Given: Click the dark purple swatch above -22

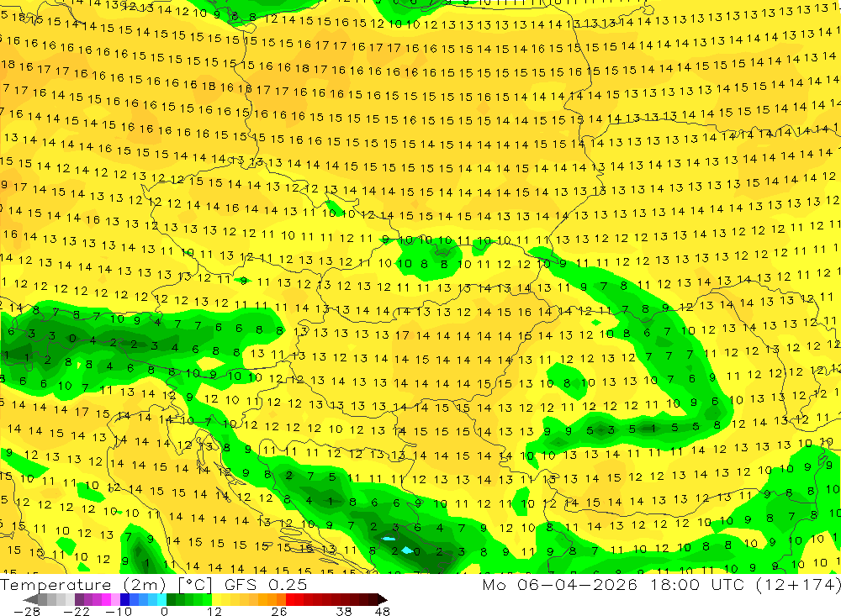Looking at the screenshot, I should pos(79,599).
